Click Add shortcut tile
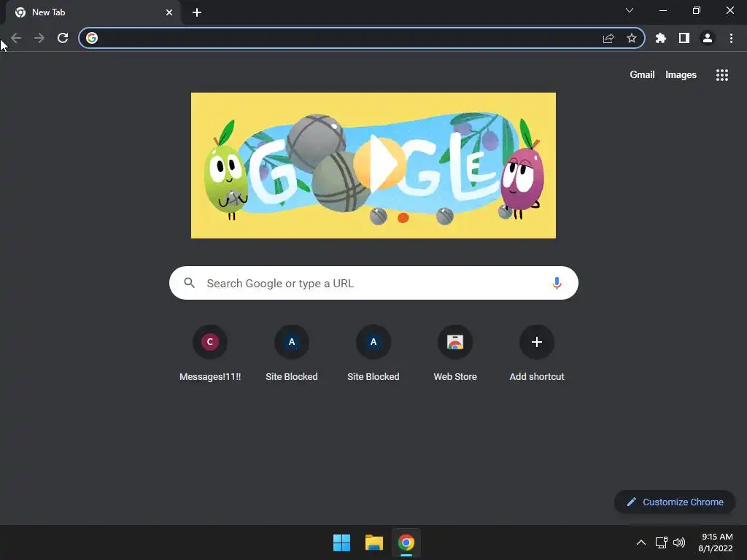 (537, 354)
